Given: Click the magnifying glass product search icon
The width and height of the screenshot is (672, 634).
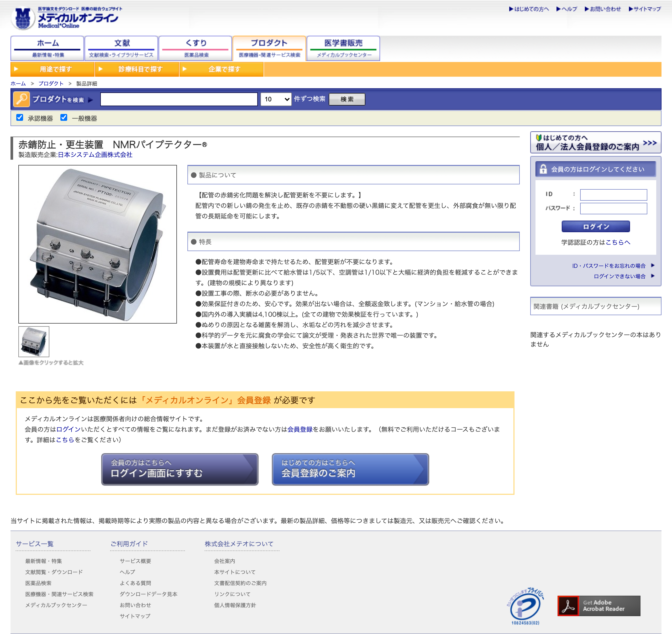Looking at the screenshot, I should (x=21, y=100).
